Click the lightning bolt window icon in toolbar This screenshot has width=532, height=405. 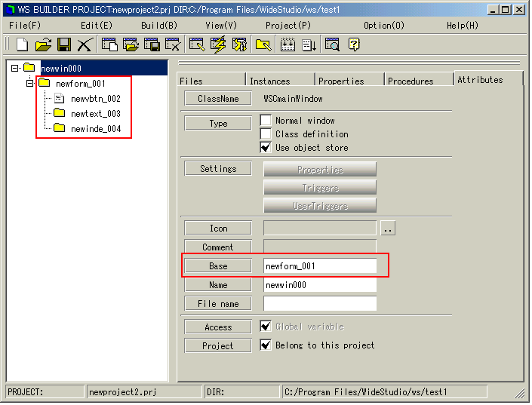click(x=218, y=44)
